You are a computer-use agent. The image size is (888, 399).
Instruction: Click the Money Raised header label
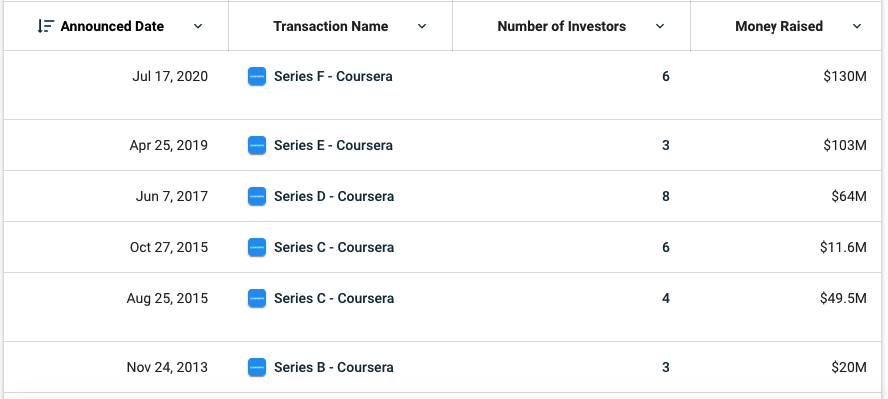779,26
